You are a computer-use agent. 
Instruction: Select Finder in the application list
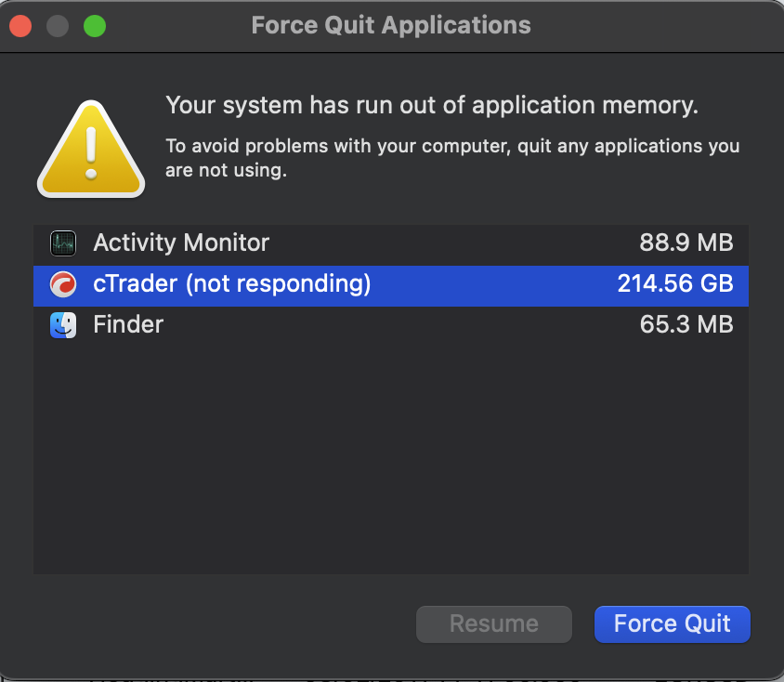click(391, 325)
